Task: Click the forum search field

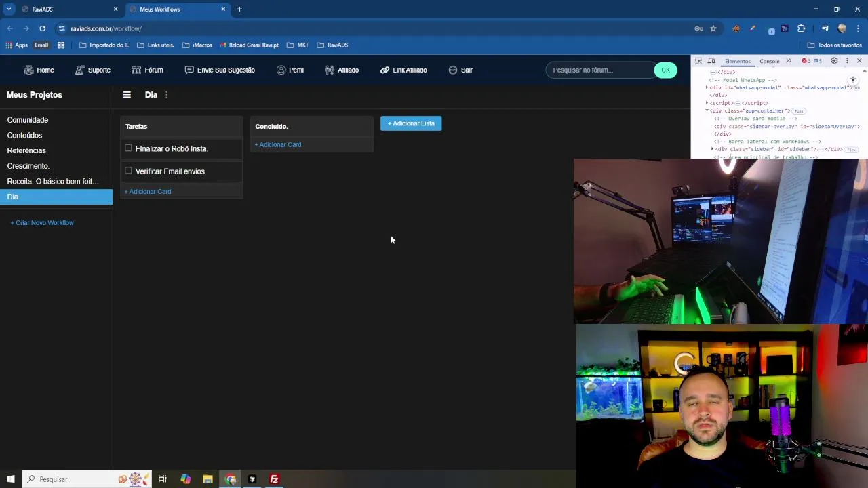Action: point(600,70)
